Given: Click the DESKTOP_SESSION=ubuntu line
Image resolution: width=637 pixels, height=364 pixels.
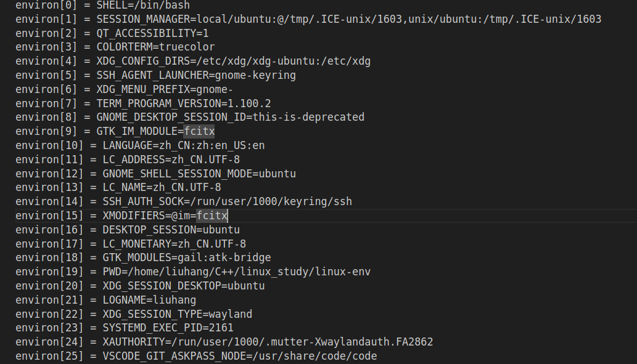Looking at the screenshot, I should [128, 230].
